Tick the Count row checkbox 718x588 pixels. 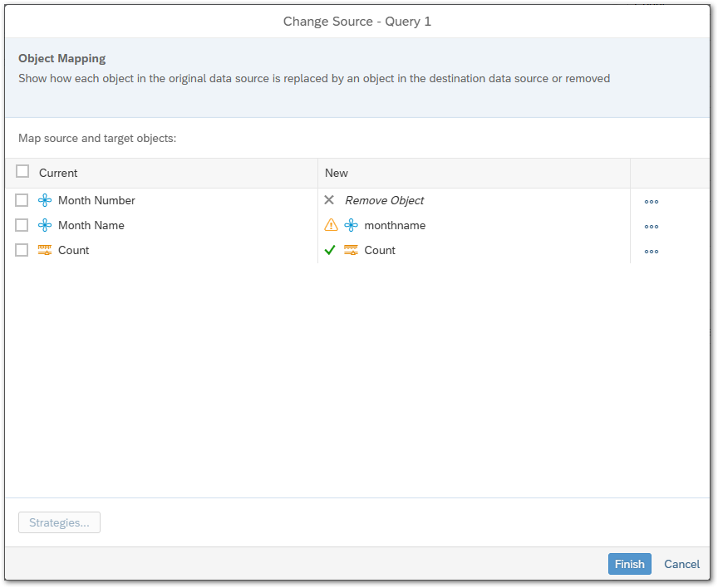(x=22, y=250)
